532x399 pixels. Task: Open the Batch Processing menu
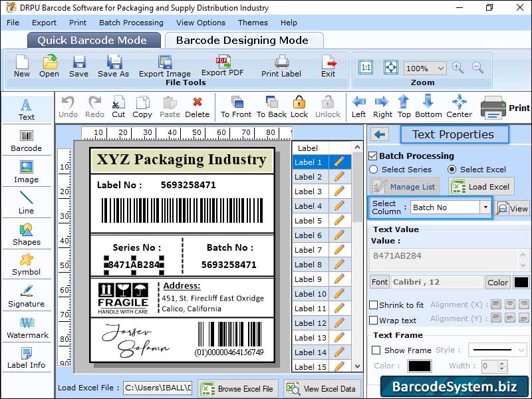click(131, 23)
